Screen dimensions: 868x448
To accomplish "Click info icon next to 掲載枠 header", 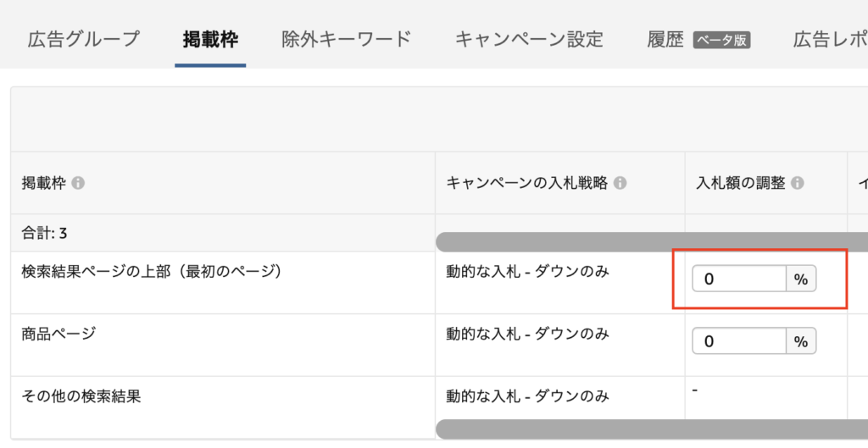I will [78, 183].
